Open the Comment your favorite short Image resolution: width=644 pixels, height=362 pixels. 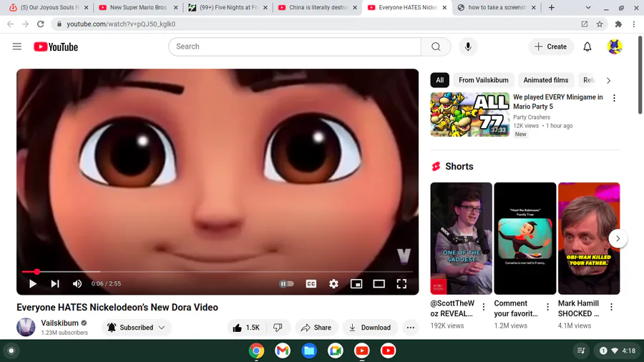pos(525,238)
